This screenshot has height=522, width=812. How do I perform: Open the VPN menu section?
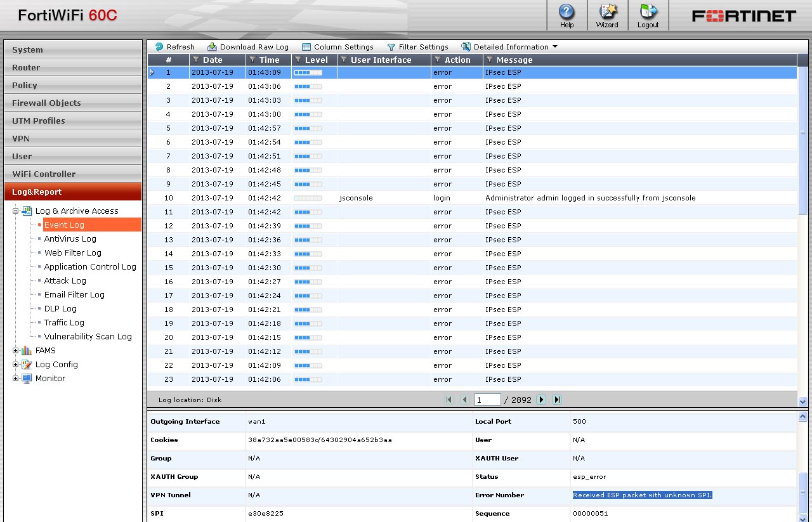73,138
